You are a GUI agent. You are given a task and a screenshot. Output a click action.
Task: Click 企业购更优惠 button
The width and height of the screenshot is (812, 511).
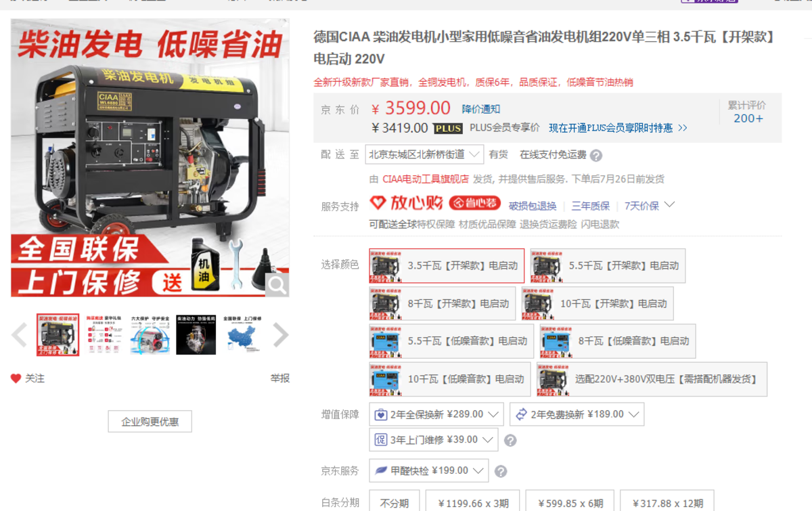pyautogui.click(x=150, y=422)
